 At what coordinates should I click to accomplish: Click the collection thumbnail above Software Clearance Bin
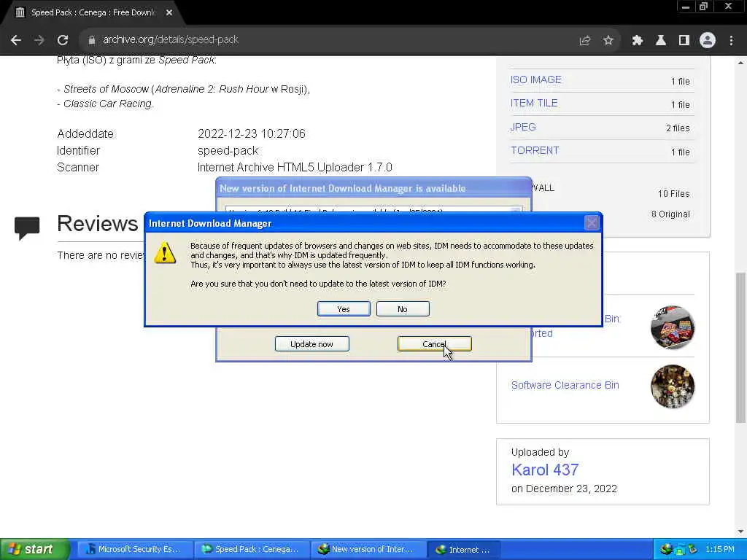[x=672, y=327]
